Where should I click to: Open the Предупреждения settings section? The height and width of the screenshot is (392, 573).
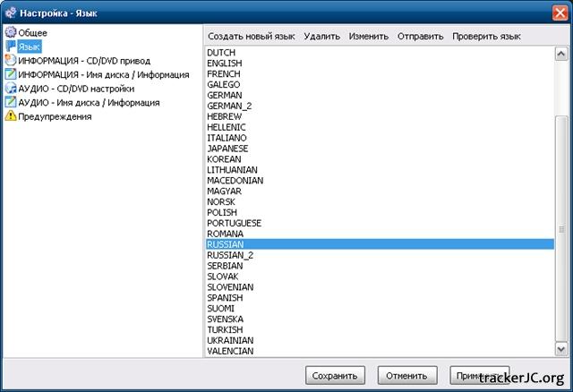[x=55, y=116]
